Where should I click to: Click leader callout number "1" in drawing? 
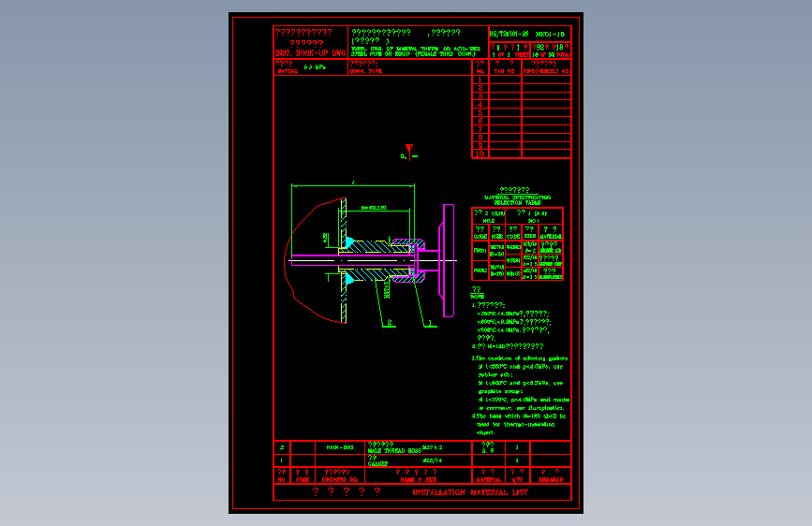coord(429,323)
